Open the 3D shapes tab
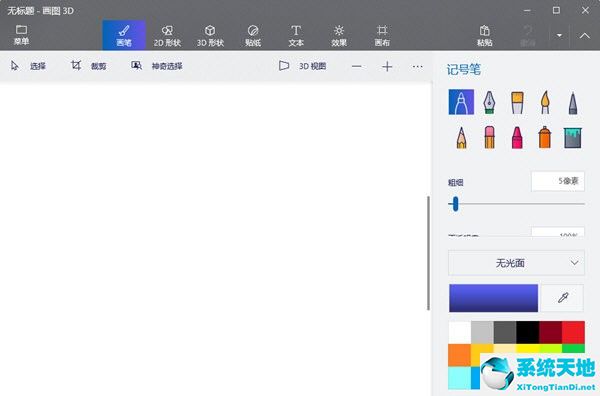Viewport: 600px width, 396px height. pos(210,36)
